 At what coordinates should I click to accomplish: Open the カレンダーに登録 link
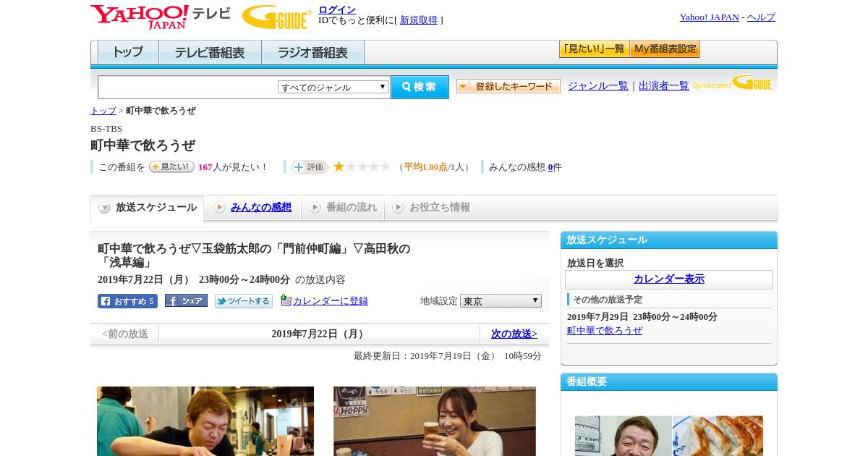pyautogui.click(x=331, y=301)
